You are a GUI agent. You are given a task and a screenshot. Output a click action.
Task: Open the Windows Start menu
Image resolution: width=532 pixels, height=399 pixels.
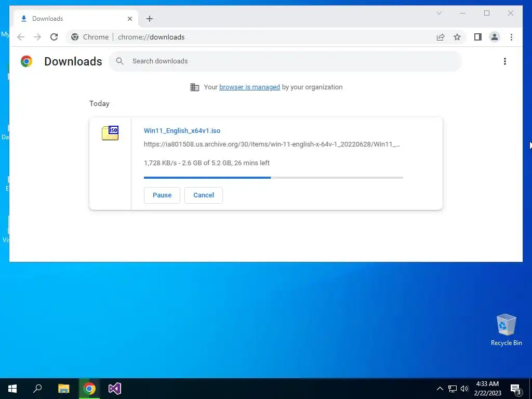tap(12, 389)
